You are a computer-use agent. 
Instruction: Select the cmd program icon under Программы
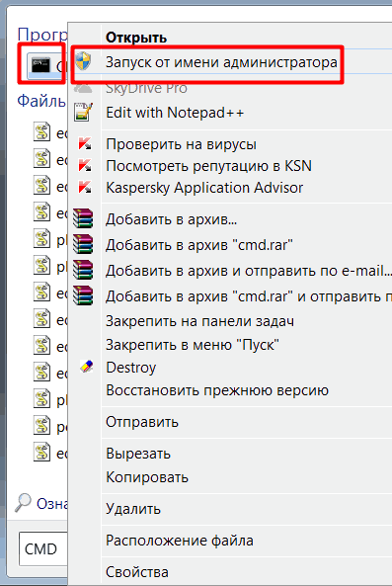point(41,65)
